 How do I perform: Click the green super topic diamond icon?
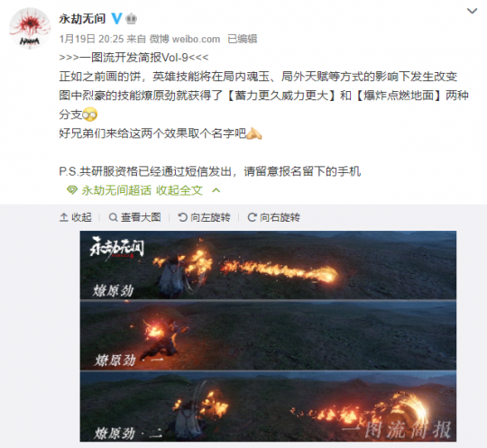point(72,190)
